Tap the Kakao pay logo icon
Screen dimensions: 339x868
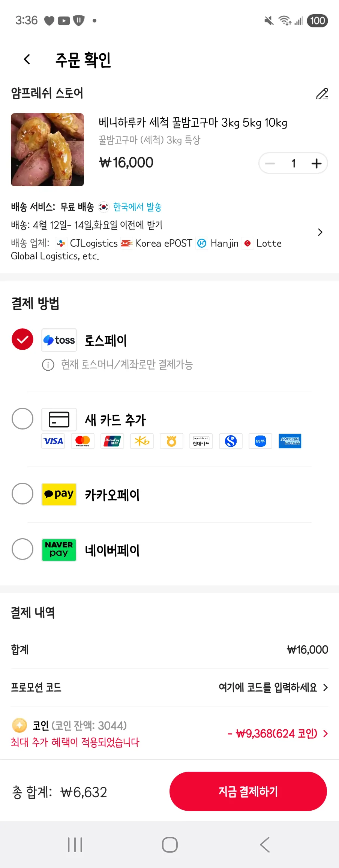point(59,494)
